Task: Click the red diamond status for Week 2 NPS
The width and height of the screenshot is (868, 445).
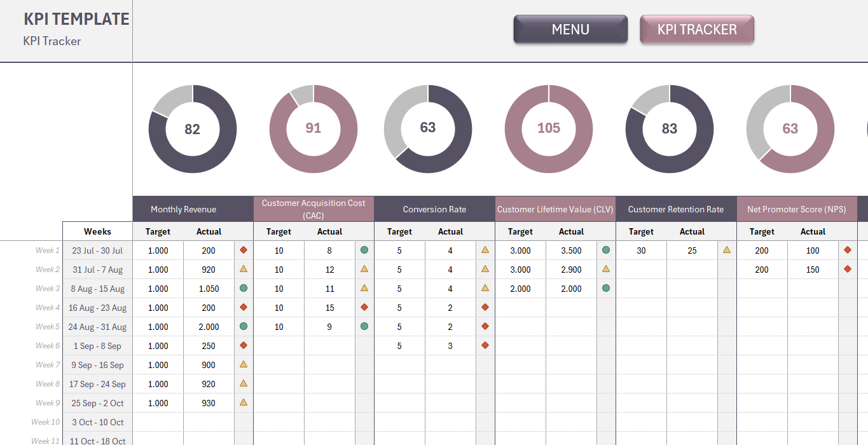Action: point(848,270)
